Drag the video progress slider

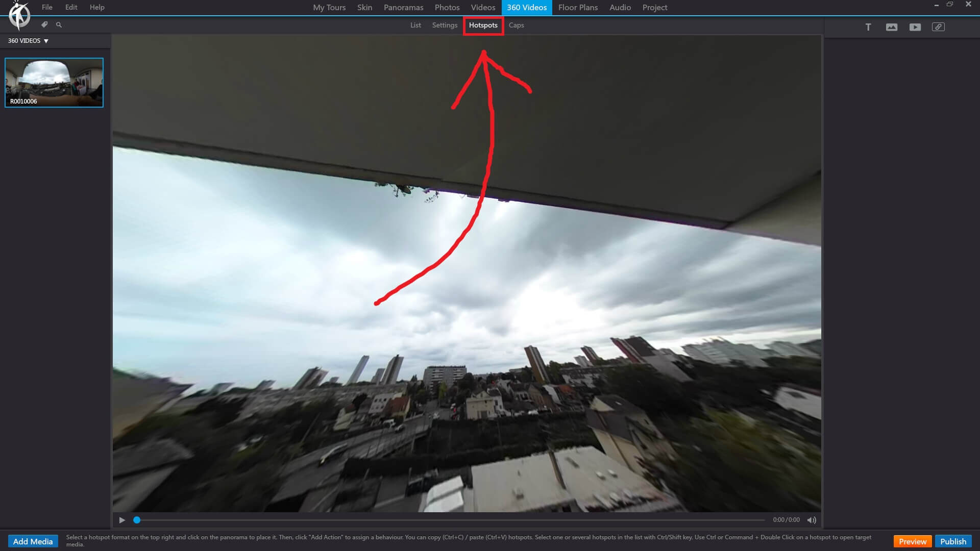tap(137, 519)
